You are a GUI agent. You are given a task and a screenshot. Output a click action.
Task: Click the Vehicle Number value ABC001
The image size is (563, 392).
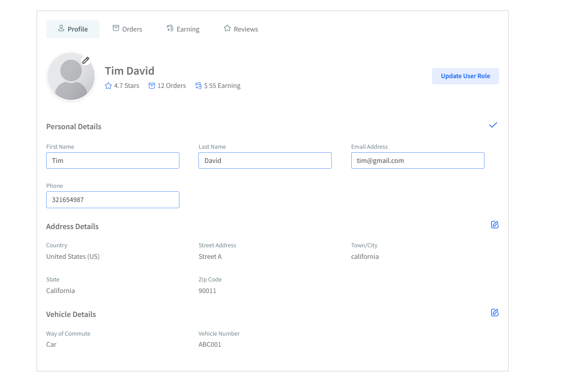[x=210, y=344]
